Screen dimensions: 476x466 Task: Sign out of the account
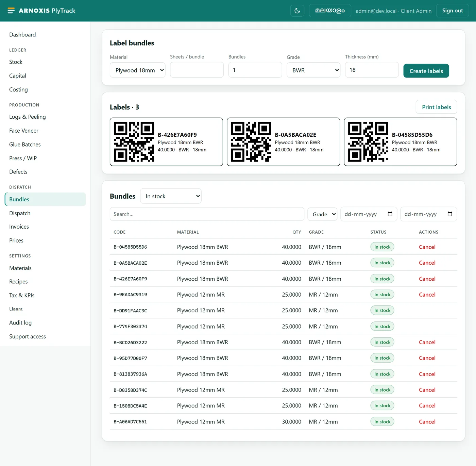click(x=452, y=11)
